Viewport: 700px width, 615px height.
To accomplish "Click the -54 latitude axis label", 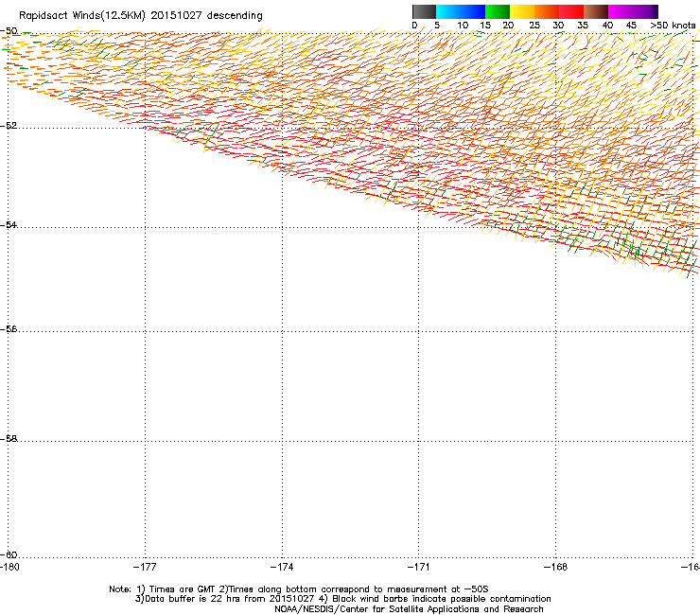I will point(9,224).
